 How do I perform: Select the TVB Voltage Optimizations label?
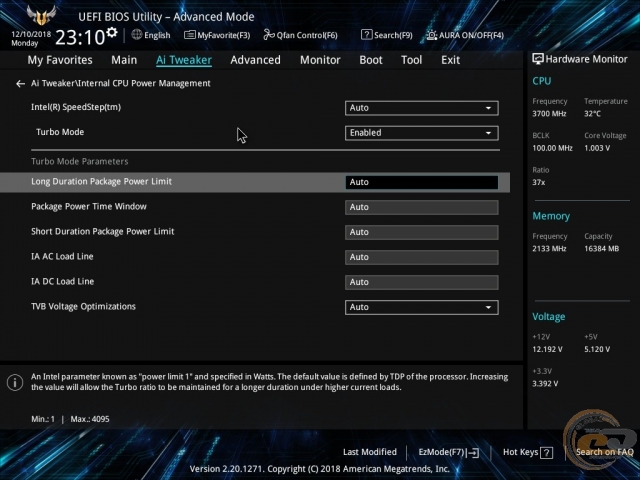83,307
